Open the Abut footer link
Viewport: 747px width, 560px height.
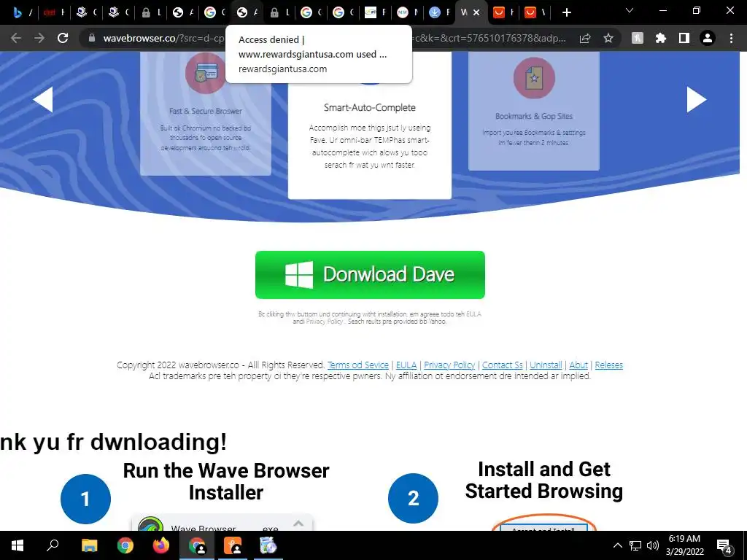(x=578, y=365)
